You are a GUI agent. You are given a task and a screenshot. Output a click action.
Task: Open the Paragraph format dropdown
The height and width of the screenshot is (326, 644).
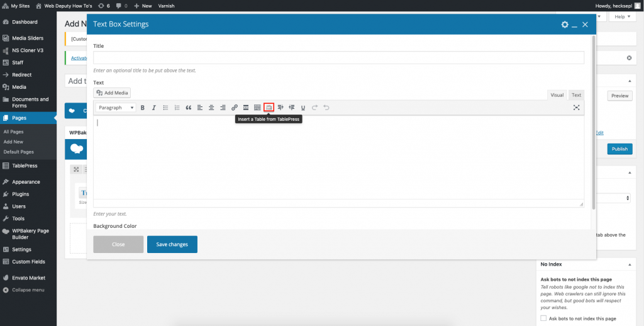116,108
